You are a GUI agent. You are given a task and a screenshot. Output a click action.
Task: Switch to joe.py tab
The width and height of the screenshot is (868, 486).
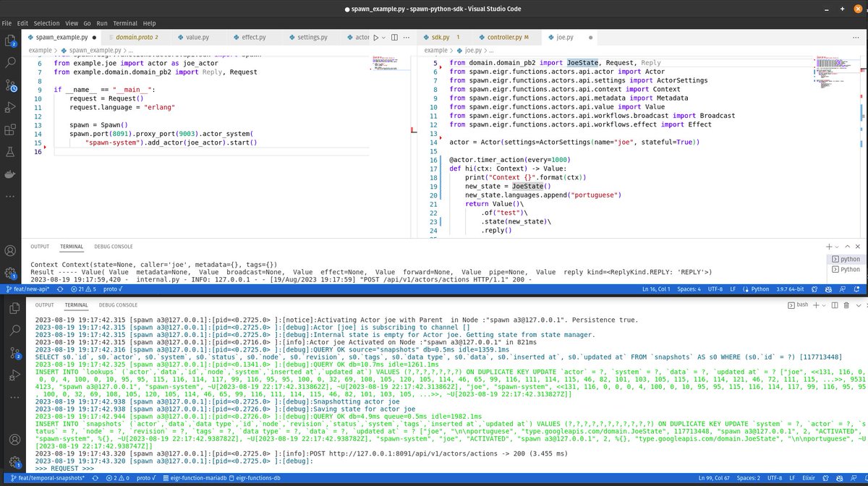pos(569,37)
